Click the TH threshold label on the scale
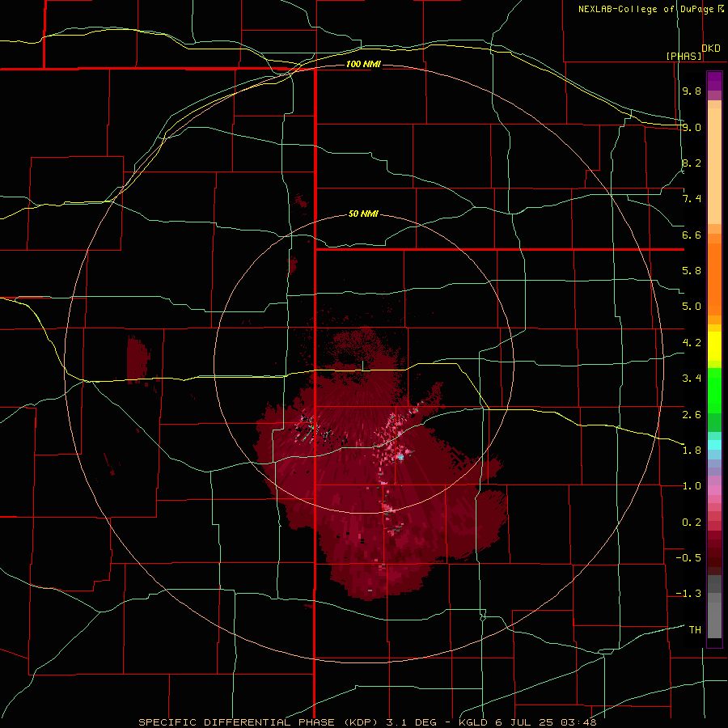 (695, 630)
